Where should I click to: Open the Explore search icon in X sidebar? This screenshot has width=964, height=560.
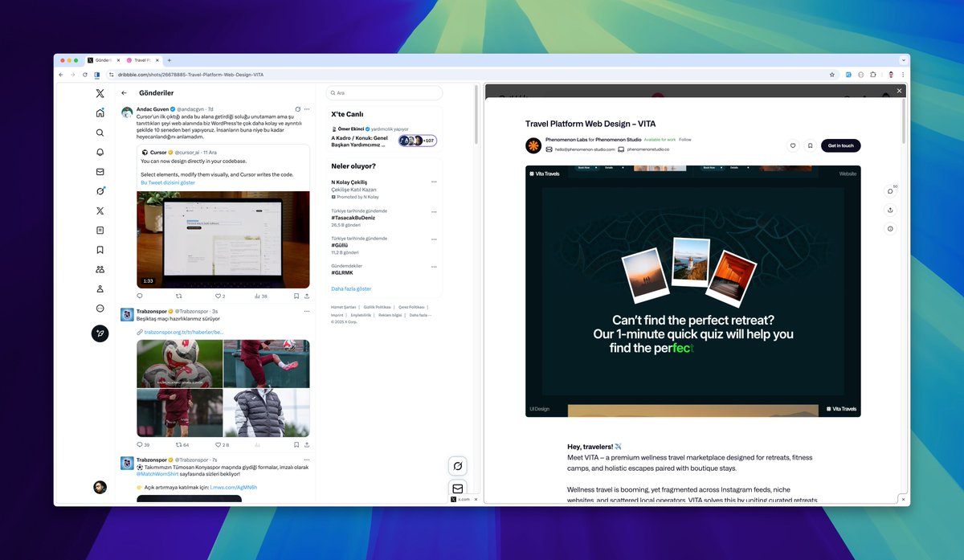pyautogui.click(x=100, y=133)
